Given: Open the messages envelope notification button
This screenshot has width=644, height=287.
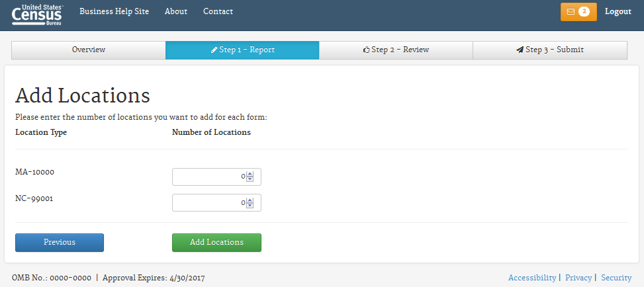Looking at the screenshot, I should point(578,12).
